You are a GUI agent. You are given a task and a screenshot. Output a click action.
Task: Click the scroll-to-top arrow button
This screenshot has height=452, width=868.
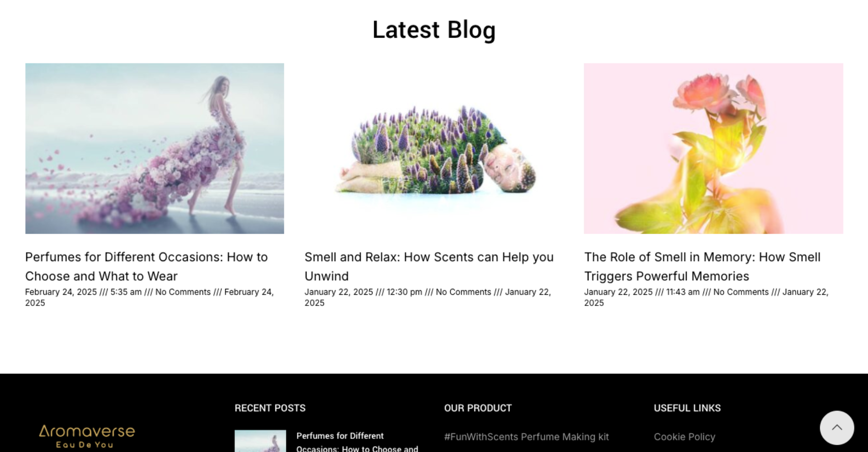pyautogui.click(x=837, y=428)
